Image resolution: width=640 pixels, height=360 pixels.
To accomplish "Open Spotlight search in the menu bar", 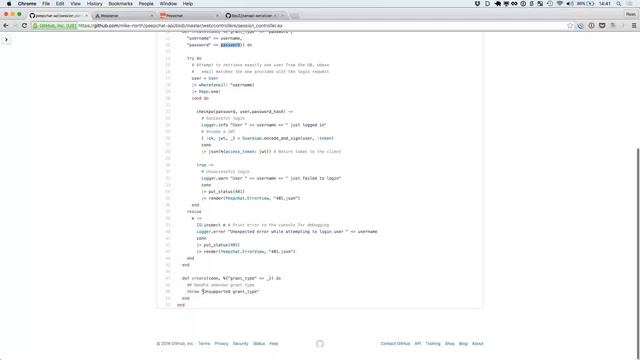I will pyautogui.click(x=618, y=4).
